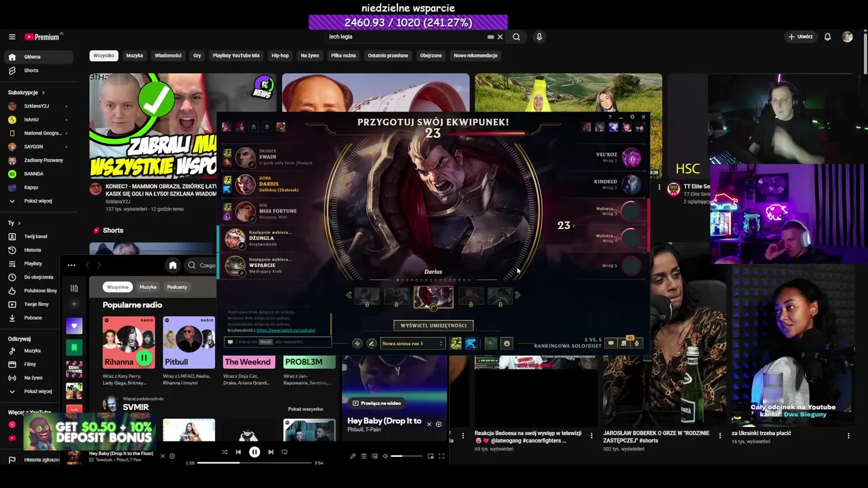The height and width of the screenshot is (488, 868).
Task: Open Shorts from YouTube sidebar
Action: click(38, 70)
